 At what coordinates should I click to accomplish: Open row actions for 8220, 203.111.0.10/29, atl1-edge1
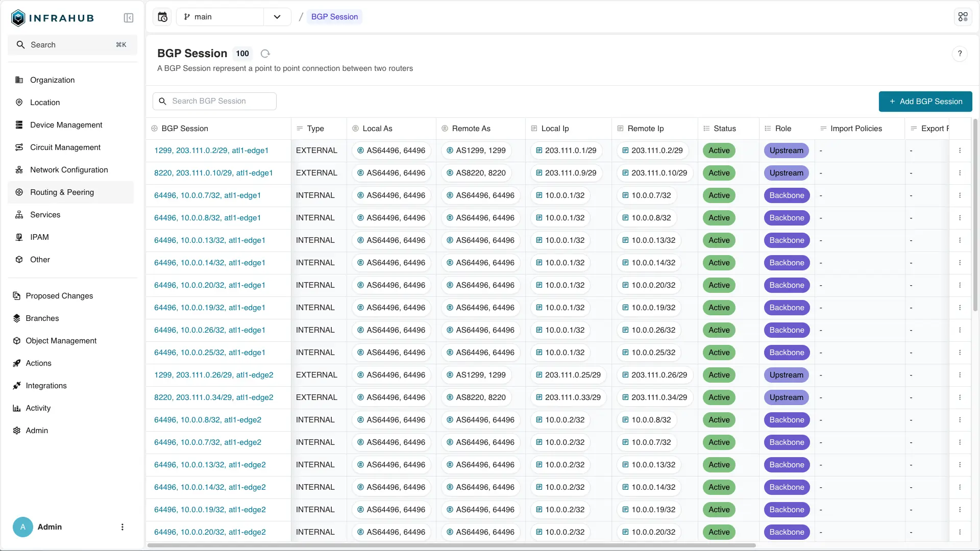(x=960, y=173)
